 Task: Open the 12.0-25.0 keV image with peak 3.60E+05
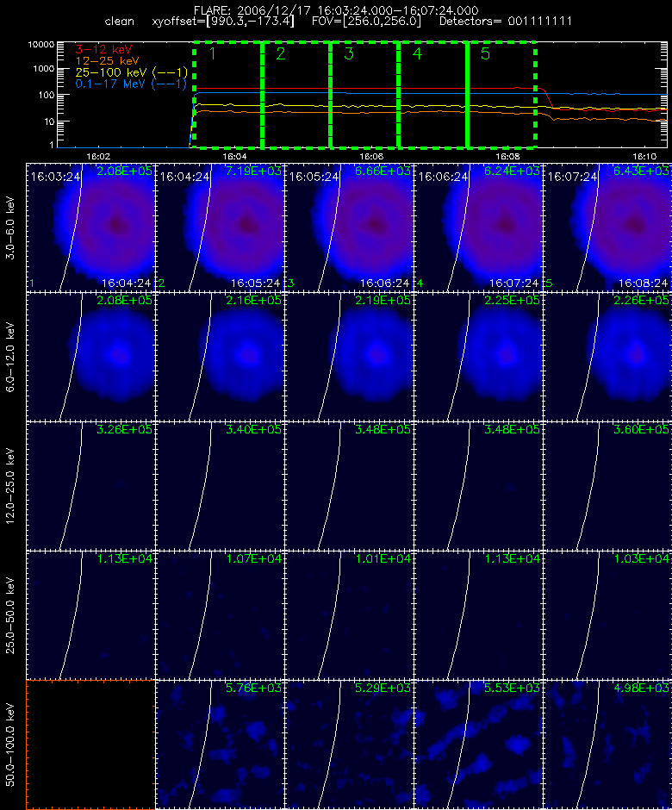click(x=607, y=486)
